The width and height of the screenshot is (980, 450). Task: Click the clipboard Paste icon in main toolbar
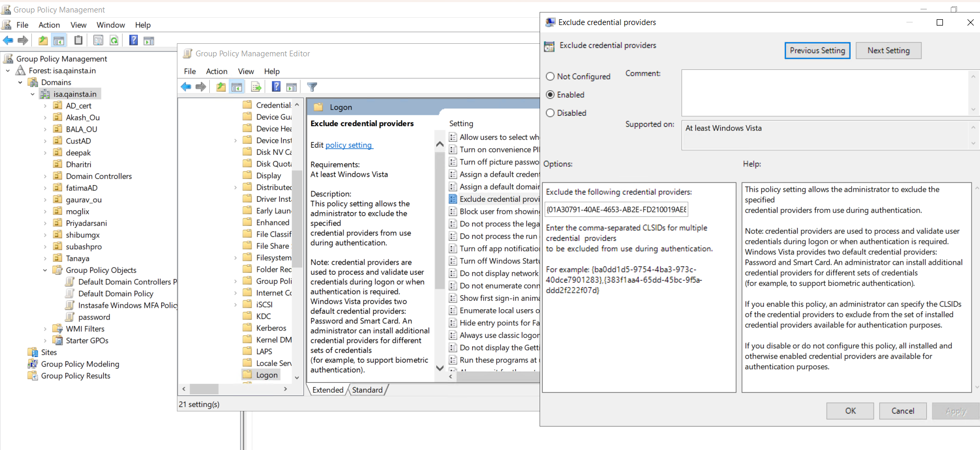78,40
